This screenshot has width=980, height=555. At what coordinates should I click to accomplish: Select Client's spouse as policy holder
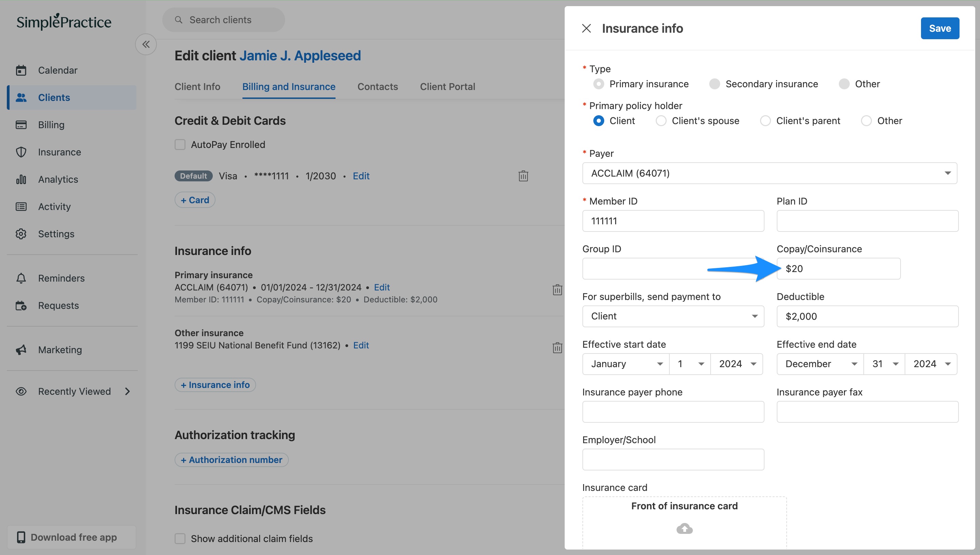[661, 121]
